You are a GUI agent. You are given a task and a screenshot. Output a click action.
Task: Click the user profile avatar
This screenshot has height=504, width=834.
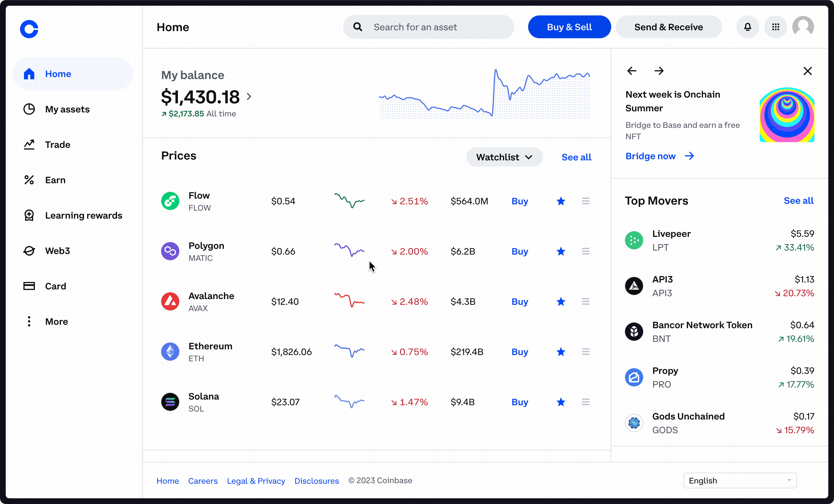[803, 27]
